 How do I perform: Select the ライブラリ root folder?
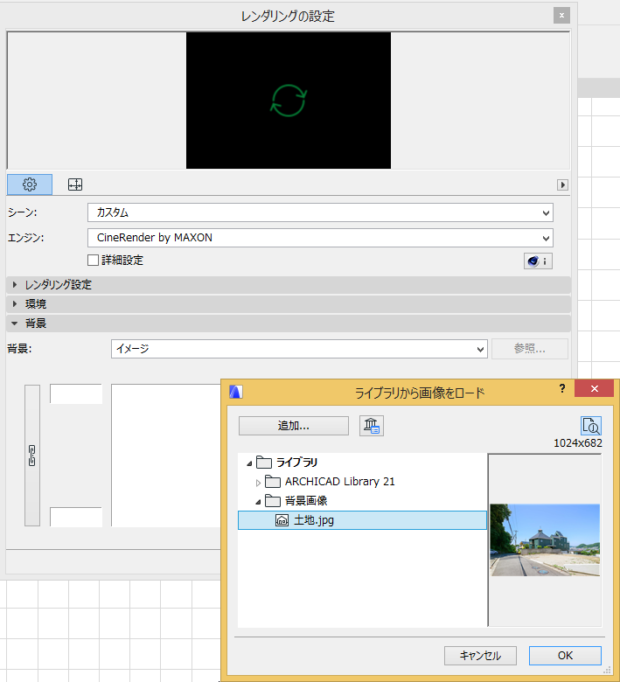297,462
